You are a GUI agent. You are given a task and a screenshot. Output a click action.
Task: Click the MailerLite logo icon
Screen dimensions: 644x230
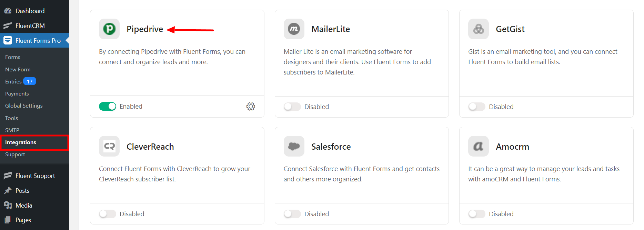(294, 29)
